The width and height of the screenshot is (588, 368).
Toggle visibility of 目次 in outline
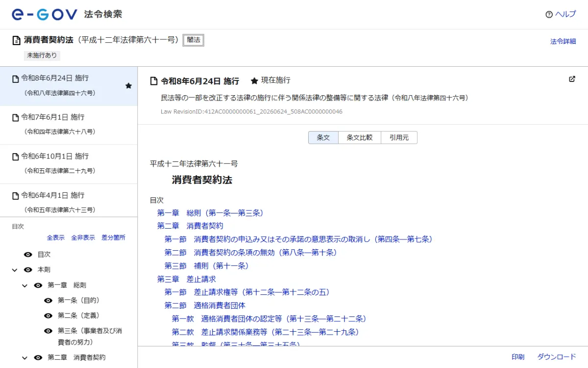(x=28, y=255)
